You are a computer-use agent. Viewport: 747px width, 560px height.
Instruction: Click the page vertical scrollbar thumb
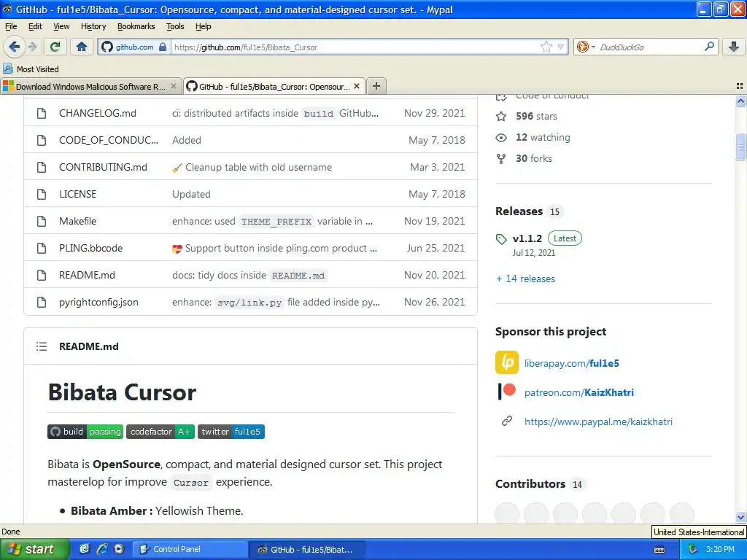coord(740,147)
